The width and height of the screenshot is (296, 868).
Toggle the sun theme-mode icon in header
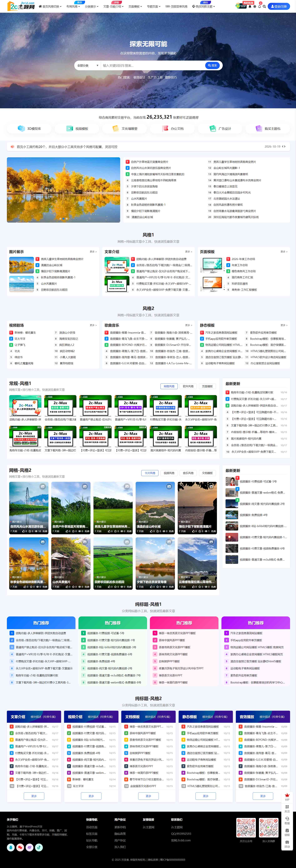pos(255,6)
